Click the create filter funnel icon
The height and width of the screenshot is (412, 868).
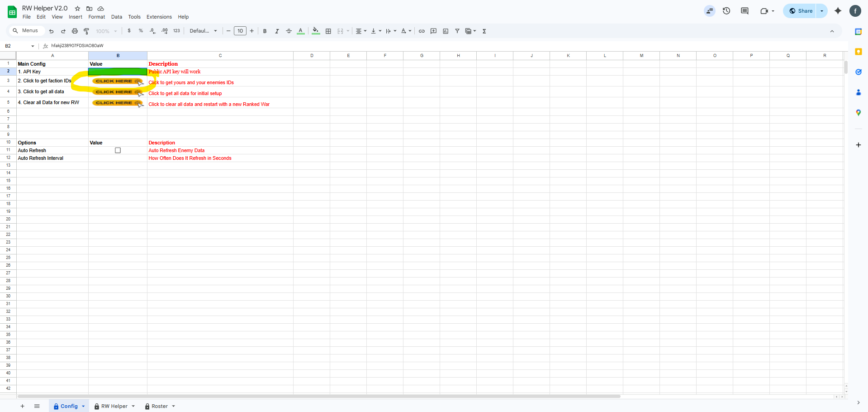coord(457,31)
